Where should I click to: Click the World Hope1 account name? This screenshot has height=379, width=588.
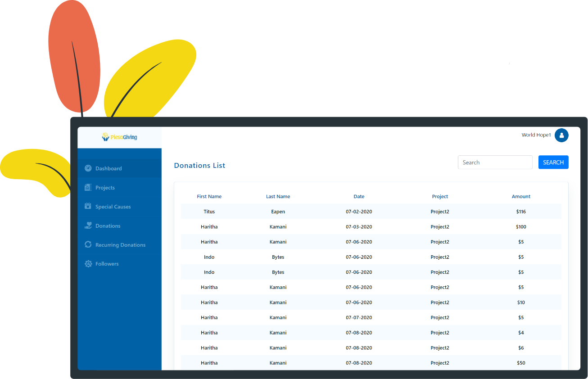(536, 135)
